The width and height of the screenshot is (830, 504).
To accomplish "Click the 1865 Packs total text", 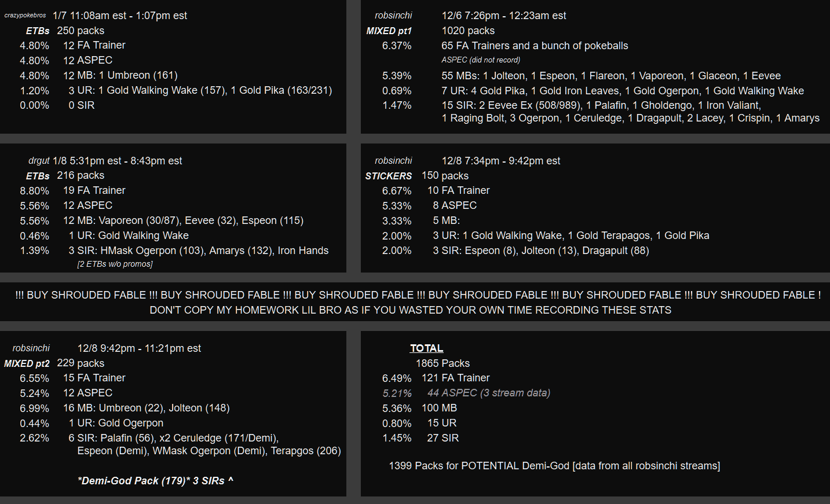I will pos(443,363).
